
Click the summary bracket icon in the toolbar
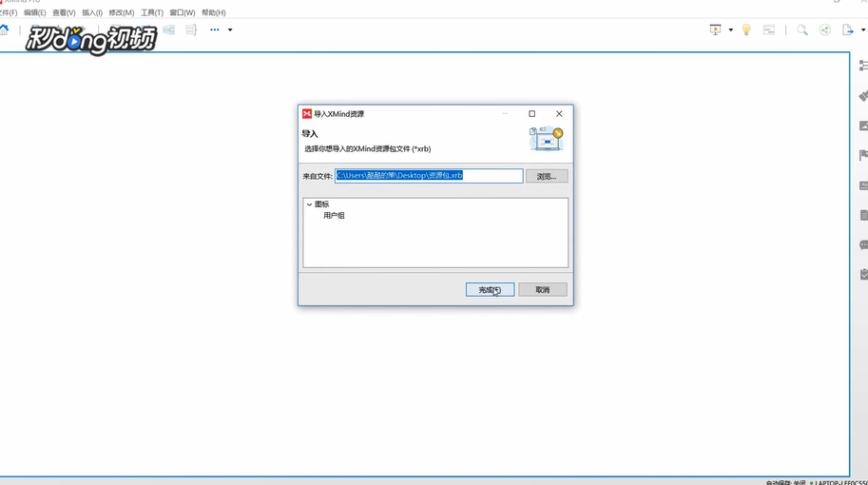click(191, 29)
